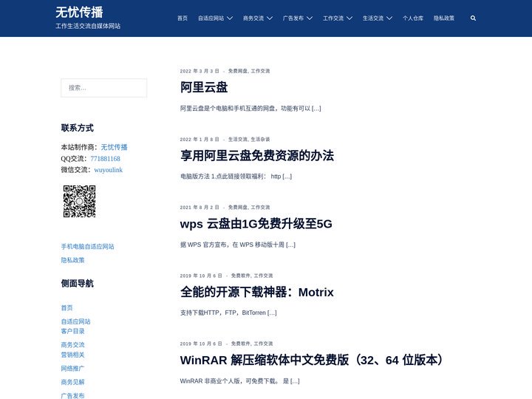Screen dimensions: 532x399
Task: Click the QR code image in sidebar
Action: point(79,201)
